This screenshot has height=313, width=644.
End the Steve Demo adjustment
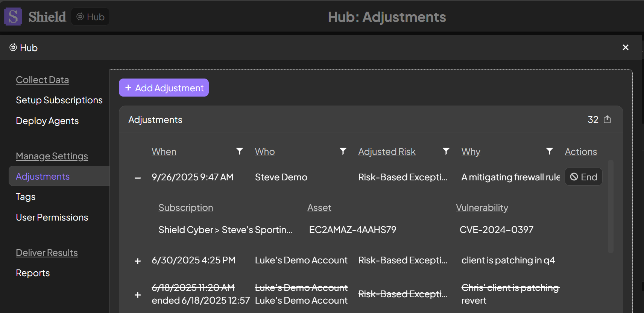[583, 177]
